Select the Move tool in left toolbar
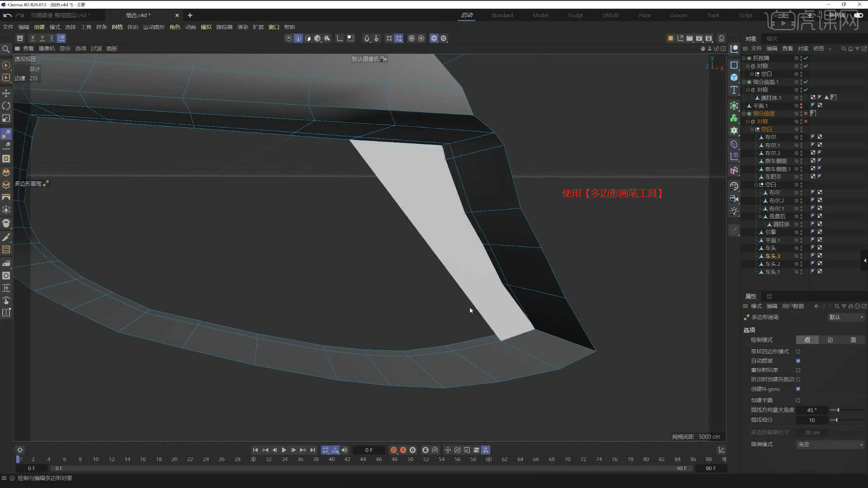868x488 pixels. click(6, 93)
